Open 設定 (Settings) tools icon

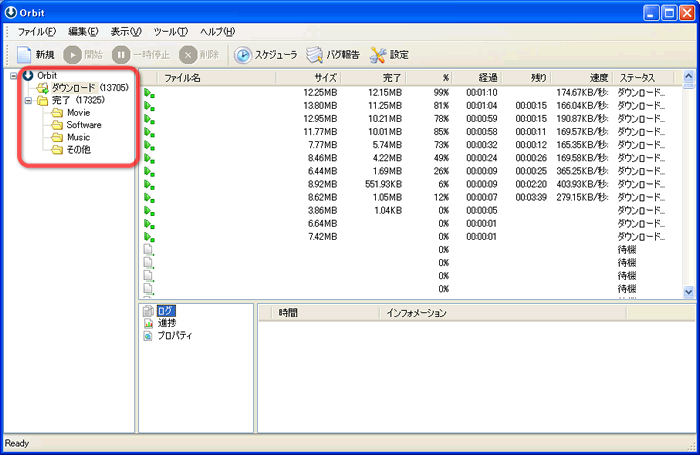pyautogui.click(x=378, y=55)
